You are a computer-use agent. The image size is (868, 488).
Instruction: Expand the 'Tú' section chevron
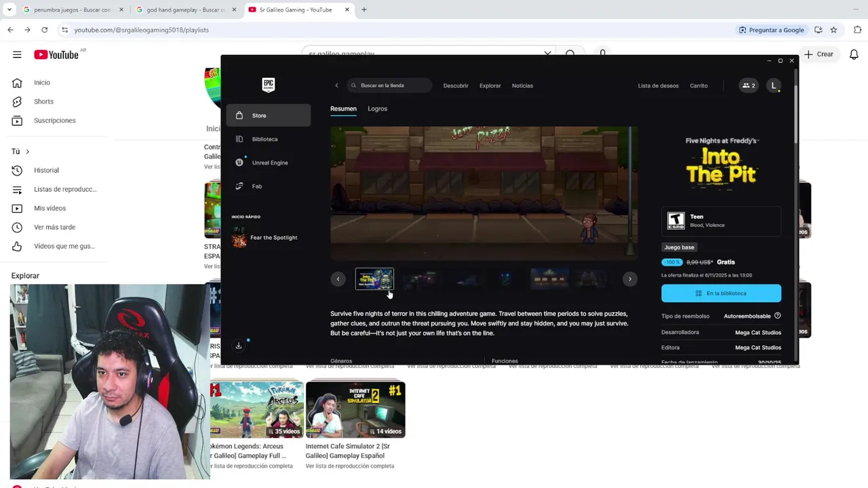pos(27,152)
